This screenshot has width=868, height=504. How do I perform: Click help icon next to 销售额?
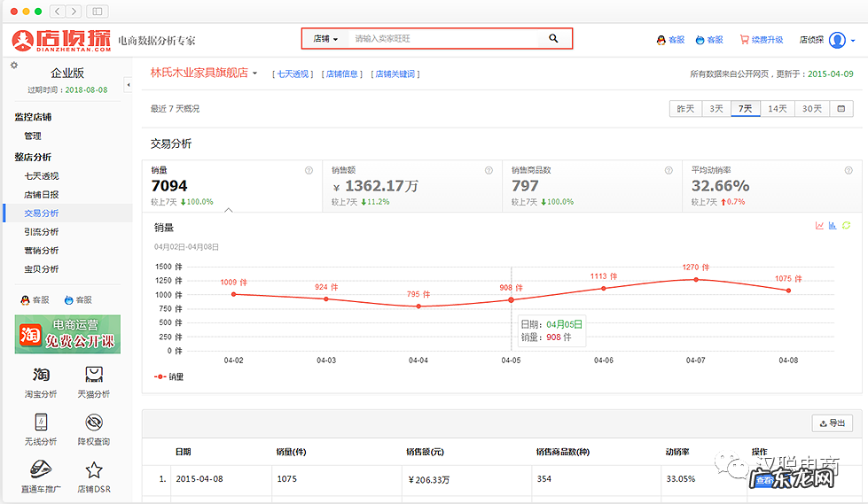coord(489,170)
